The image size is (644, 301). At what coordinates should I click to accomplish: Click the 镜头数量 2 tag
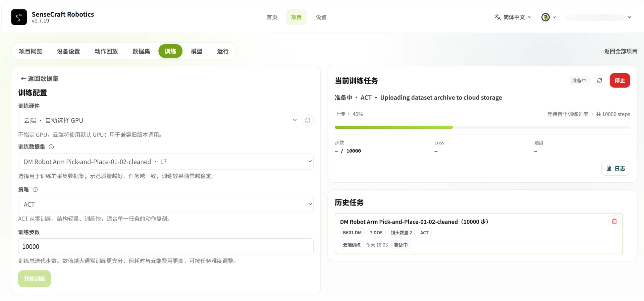[401, 233]
